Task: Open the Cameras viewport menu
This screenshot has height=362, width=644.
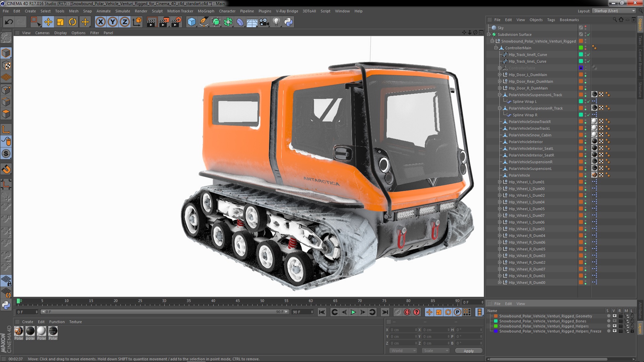Action: coord(42,33)
